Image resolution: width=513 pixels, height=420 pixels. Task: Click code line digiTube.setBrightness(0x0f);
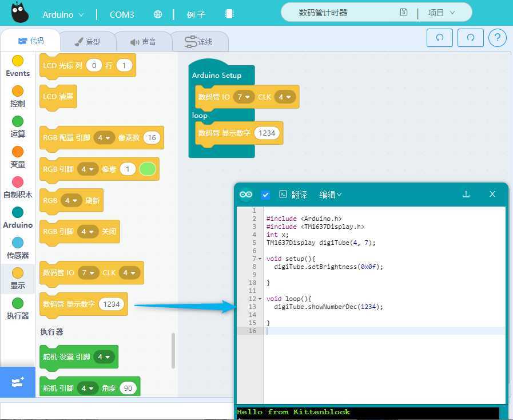coord(328,267)
